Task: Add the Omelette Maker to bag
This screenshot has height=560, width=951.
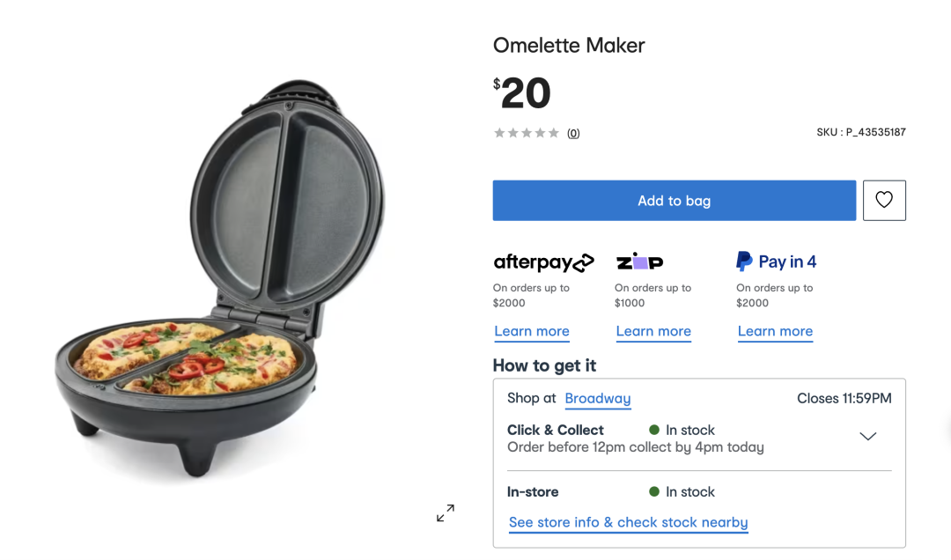Action: coord(674,200)
